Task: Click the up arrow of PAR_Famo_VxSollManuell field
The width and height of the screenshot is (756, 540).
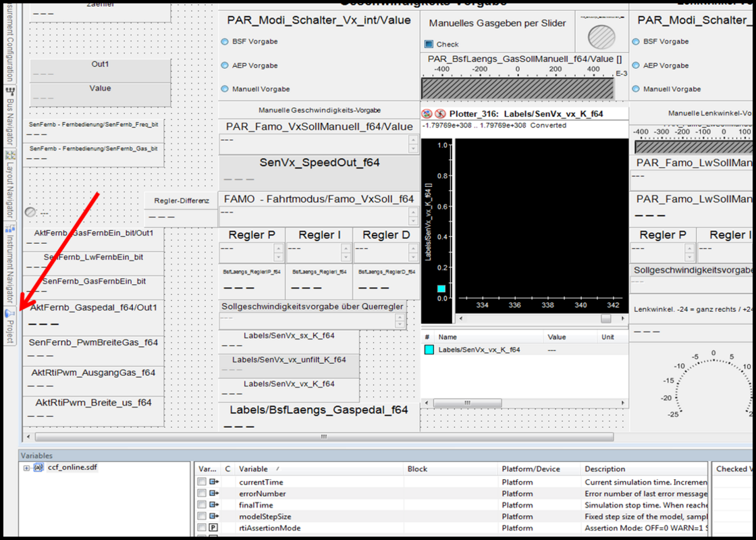Action: 413,140
